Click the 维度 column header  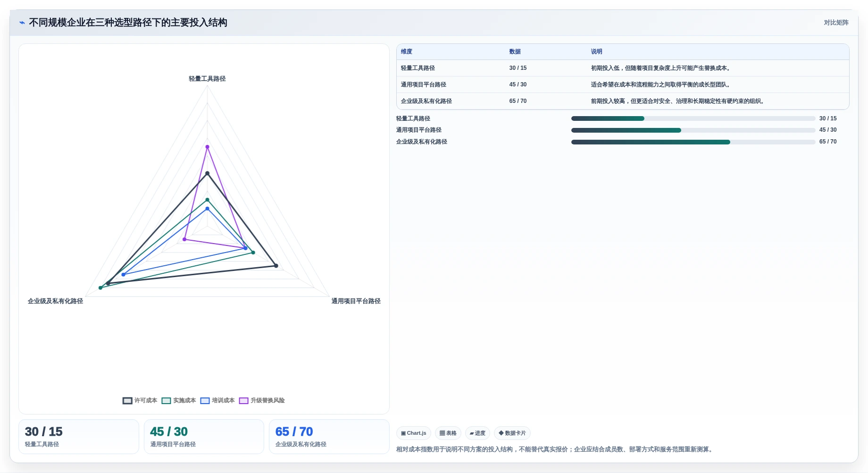tap(407, 51)
